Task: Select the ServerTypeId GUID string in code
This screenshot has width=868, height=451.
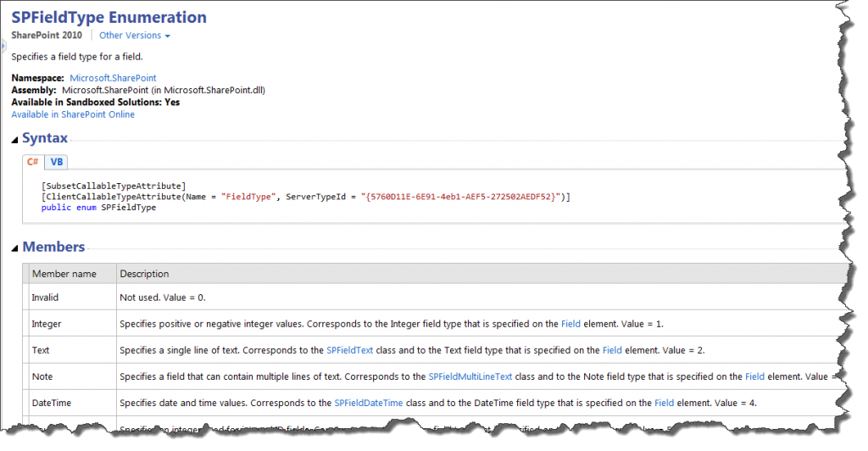Action: click(462, 197)
